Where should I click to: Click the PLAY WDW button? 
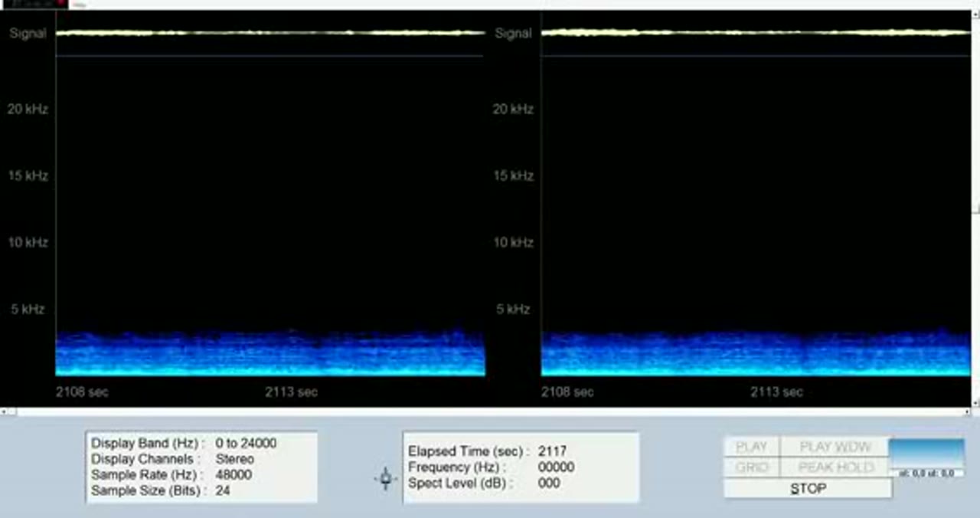point(835,447)
